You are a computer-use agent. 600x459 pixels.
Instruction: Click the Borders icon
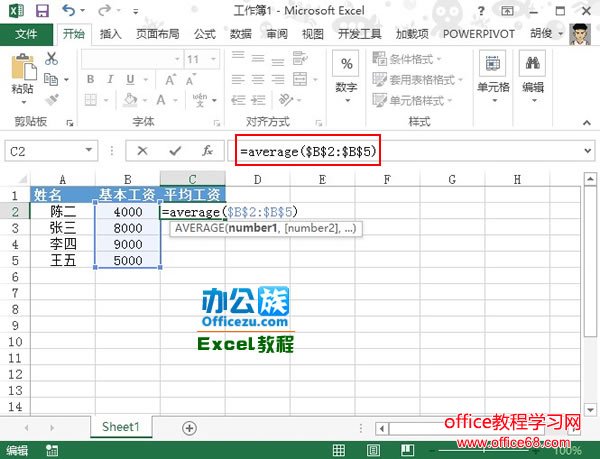[91, 100]
